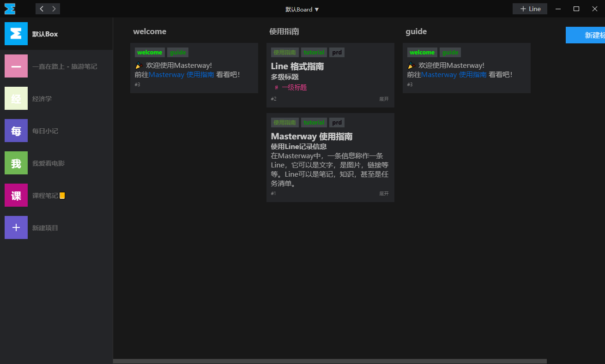The image size is (605, 364).
Task: Select the magenta 课 project icon
Action: 16,195
